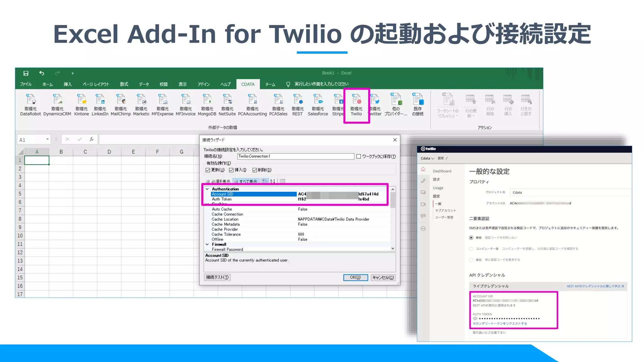Switch to the チーム ribbon tab
This screenshot has height=362, width=644.
click(x=270, y=84)
